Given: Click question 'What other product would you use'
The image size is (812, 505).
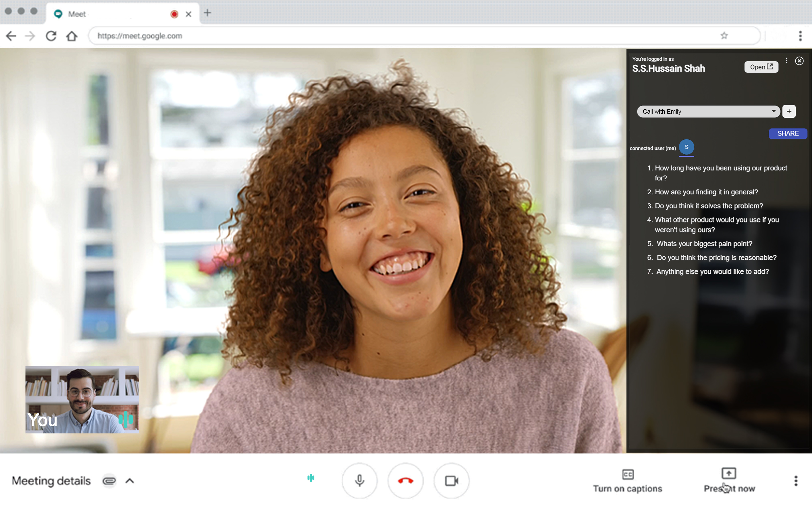Looking at the screenshot, I should [x=716, y=225].
